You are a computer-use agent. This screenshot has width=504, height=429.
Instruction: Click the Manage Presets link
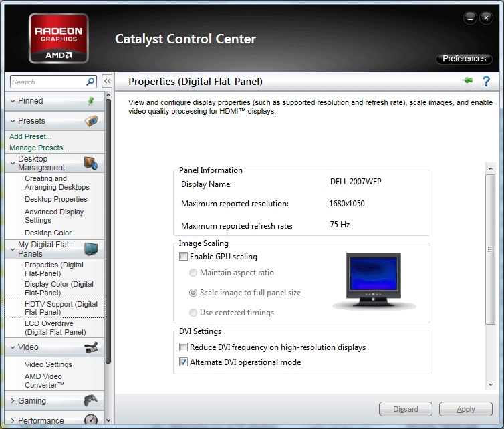(39, 148)
